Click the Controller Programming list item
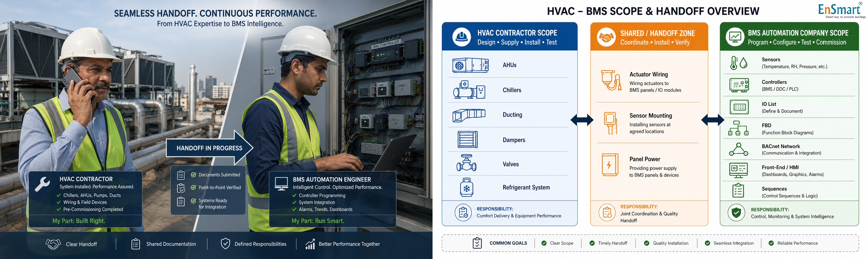868x259 pixels. 322,196
